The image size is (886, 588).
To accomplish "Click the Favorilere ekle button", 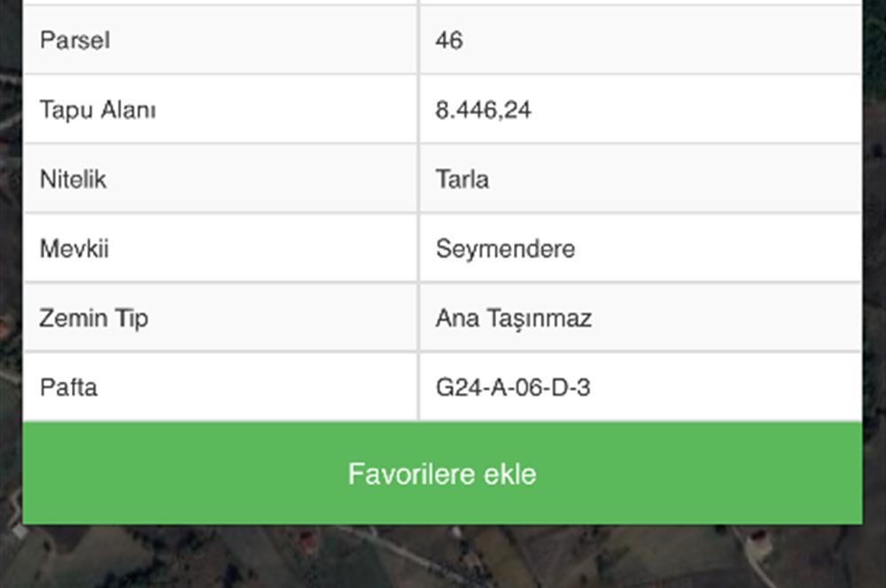I will click(442, 474).
